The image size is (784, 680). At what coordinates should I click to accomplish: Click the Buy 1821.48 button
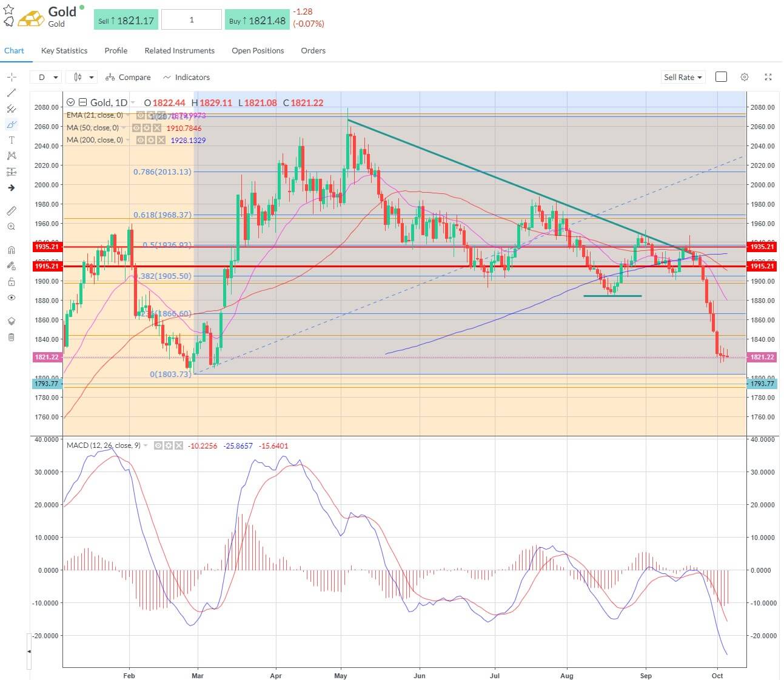pos(257,20)
